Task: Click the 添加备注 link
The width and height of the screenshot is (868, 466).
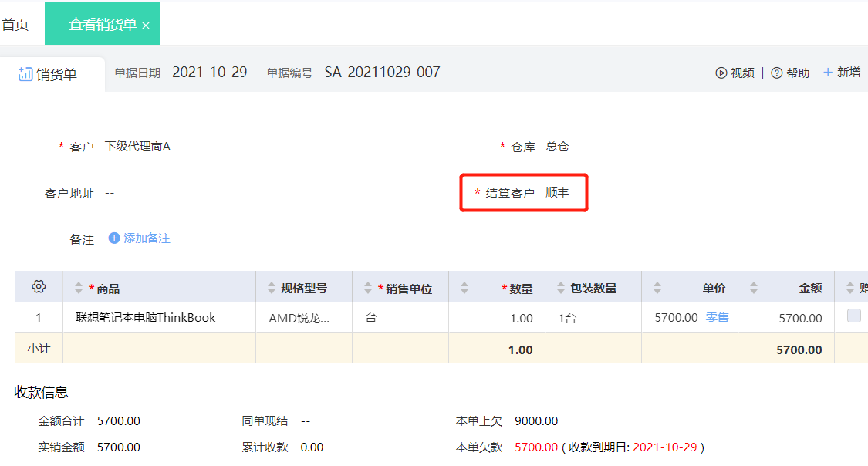Action: (x=147, y=238)
